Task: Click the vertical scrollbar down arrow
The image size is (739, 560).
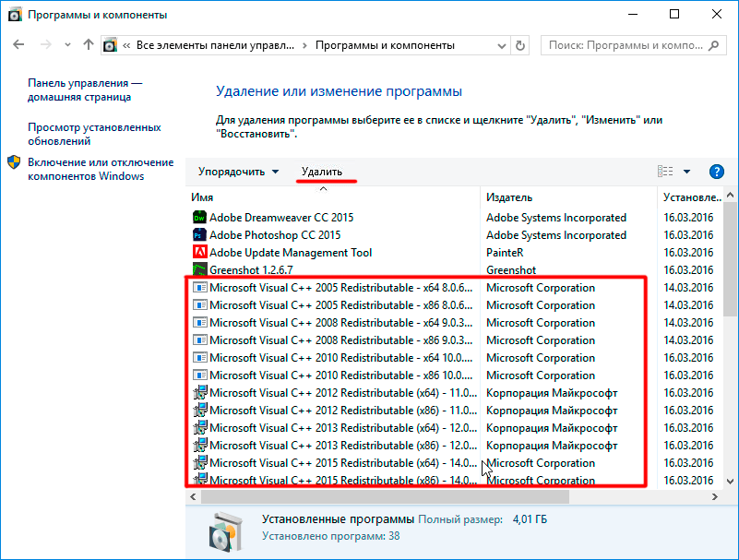Action: click(730, 482)
